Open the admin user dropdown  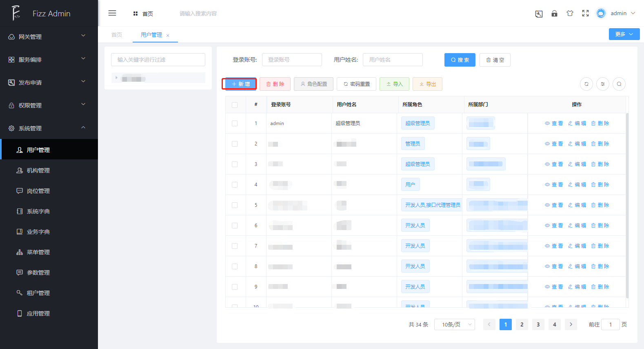[x=623, y=13]
